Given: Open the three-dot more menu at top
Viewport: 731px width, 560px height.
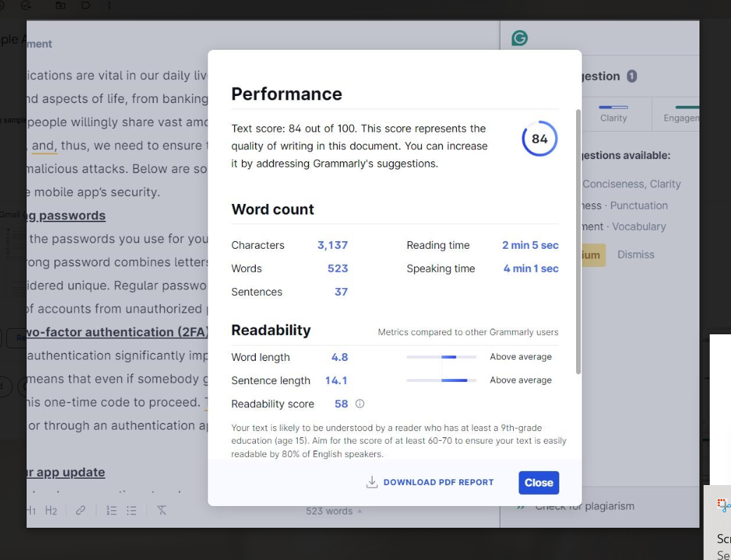Looking at the screenshot, I should pos(109,5).
